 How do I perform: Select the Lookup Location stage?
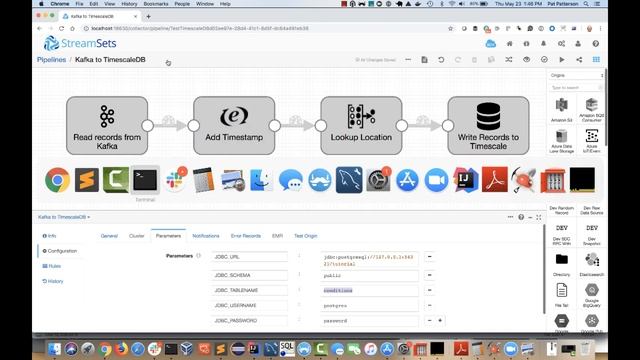[361, 125]
